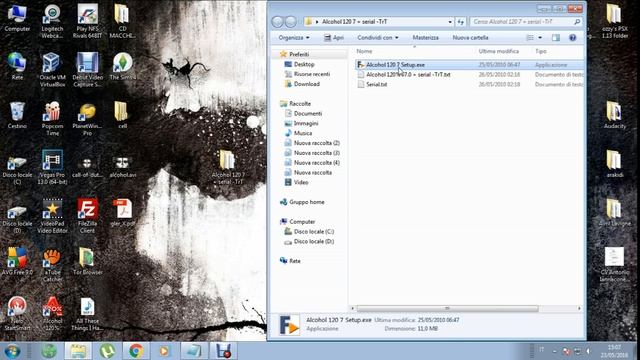Open Nuova raccolta (2) library
Screen dimensions: 640x360
(x=312, y=143)
